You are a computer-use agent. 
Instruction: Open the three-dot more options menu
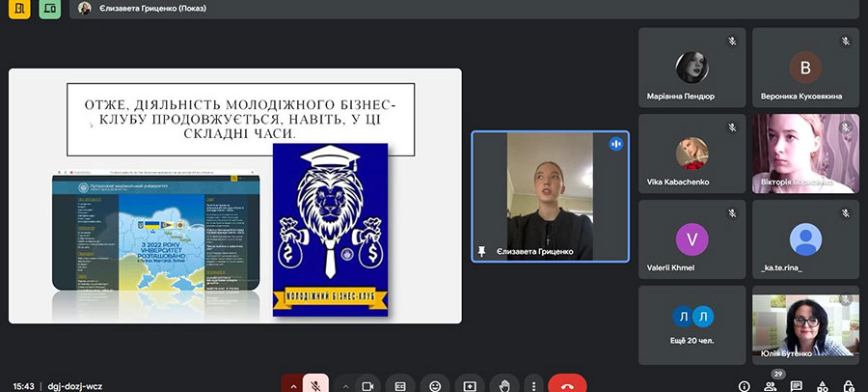533,385
